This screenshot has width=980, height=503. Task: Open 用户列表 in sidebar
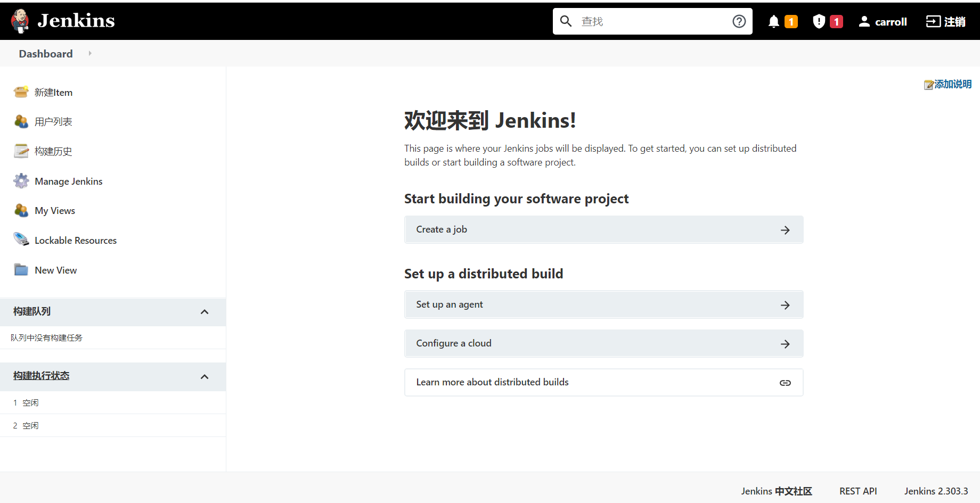[x=53, y=122]
